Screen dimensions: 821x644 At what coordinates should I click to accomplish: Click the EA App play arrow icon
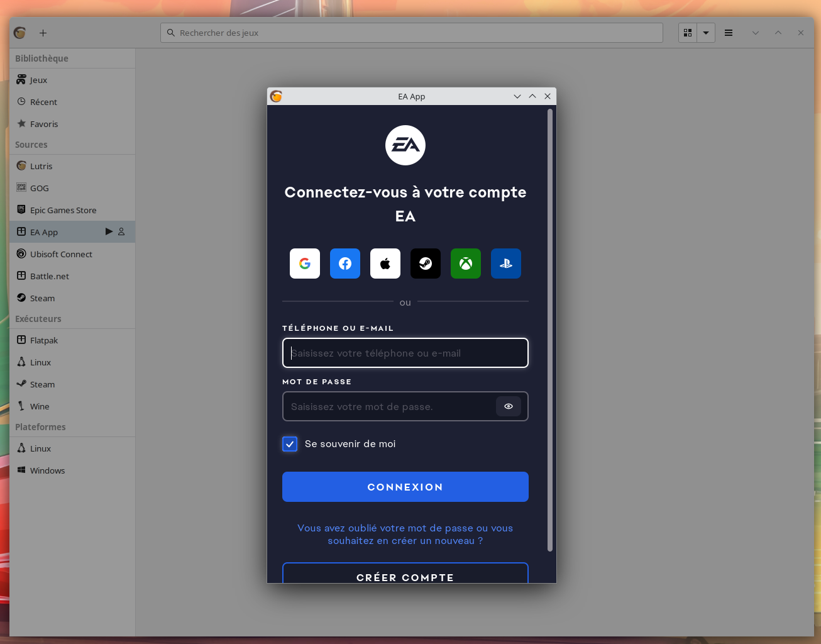(109, 231)
